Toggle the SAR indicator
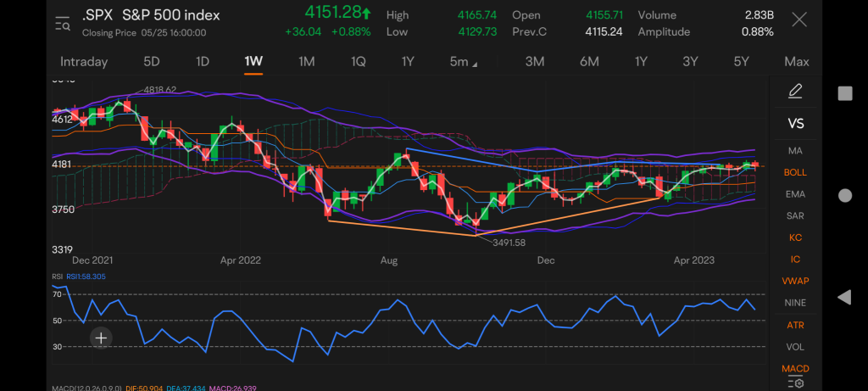Image resolution: width=868 pixels, height=391 pixels. (795, 216)
